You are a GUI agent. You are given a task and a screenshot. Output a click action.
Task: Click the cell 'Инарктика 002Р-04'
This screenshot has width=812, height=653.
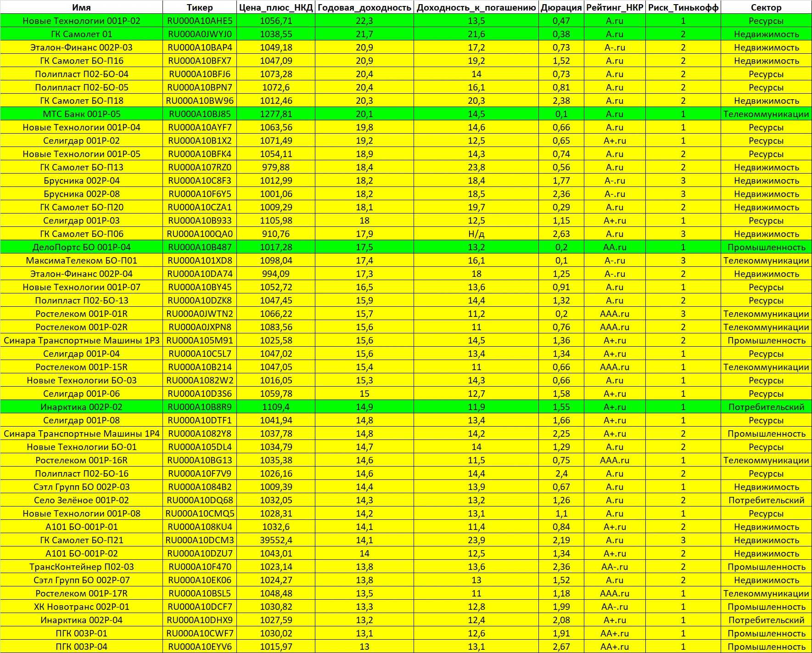click(x=82, y=620)
